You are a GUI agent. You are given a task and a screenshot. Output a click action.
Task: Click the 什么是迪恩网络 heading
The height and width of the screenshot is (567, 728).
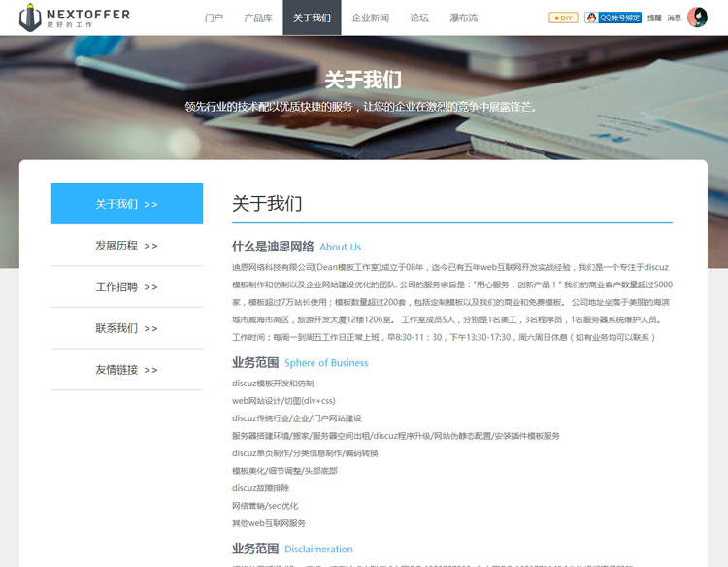(x=273, y=246)
